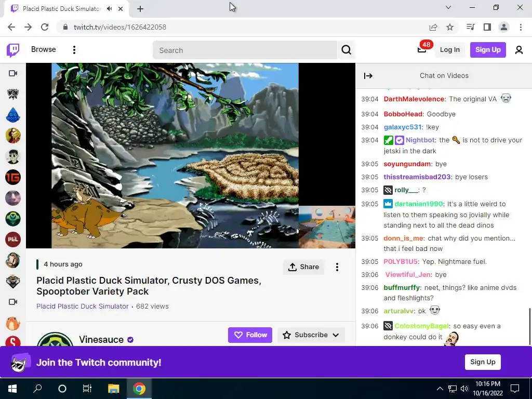This screenshot has height=399, width=532.
Task: Go back to the previous page
Action: coord(11,27)
